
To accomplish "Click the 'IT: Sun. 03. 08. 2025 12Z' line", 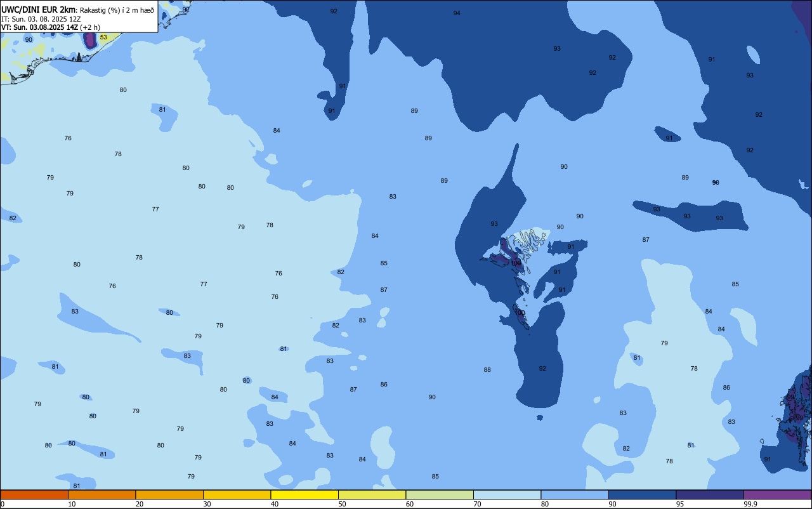I will point(41,19).
